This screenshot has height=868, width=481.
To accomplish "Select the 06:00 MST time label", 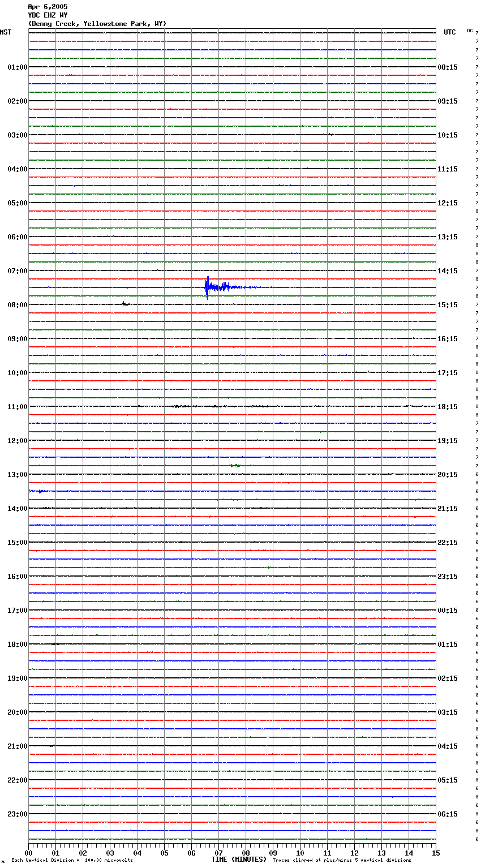I will click(x=18, y=237).
